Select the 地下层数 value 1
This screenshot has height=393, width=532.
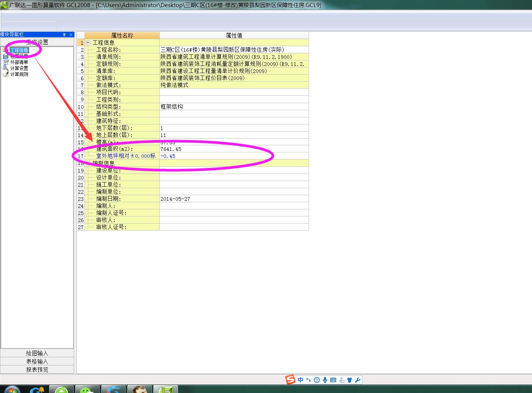coord(234,128)
